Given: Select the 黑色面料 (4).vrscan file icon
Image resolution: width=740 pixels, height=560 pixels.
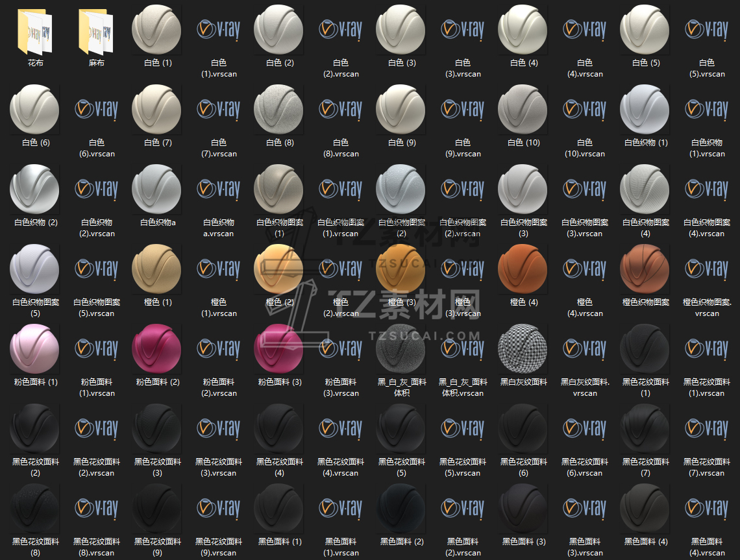Looking at the screenshot, I should (x=706, y=508).
